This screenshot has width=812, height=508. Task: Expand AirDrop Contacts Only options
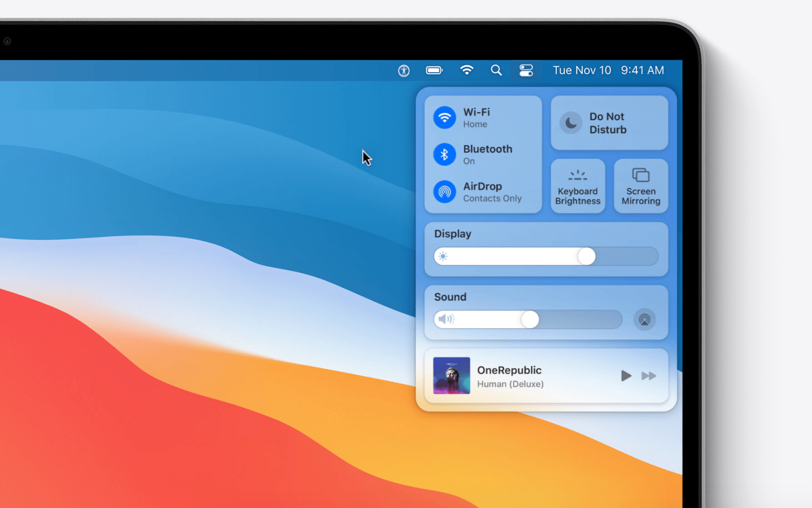coord(492,192)
